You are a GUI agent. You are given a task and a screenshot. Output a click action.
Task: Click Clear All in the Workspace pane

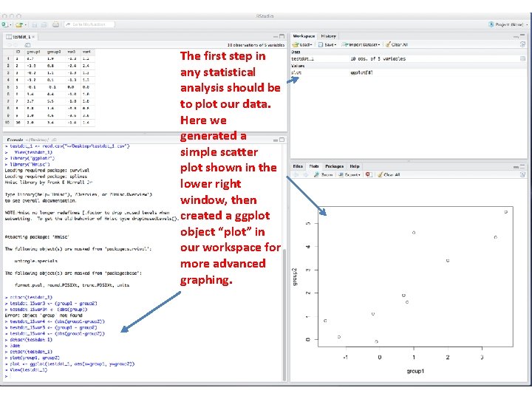point(396,44)
